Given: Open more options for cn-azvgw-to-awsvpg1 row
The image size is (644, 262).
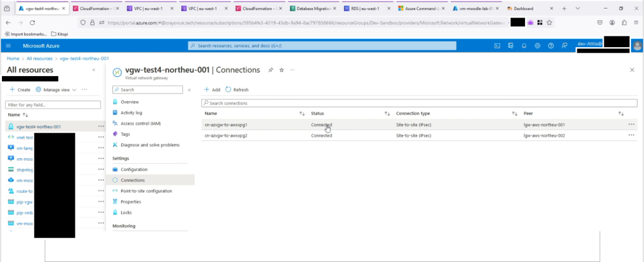Looking at the screenshot, I should 631,125.
